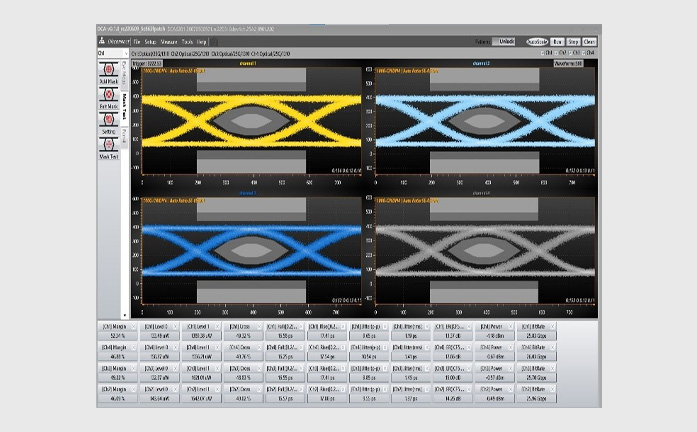Open the Help menu
The image size is (697, 432).
coord(201,42)
